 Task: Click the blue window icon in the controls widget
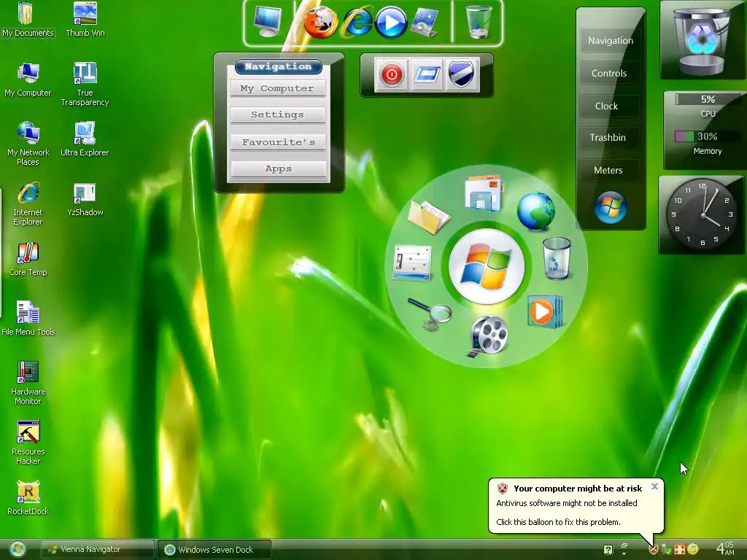pyautogui.click(x=427, y=74)
